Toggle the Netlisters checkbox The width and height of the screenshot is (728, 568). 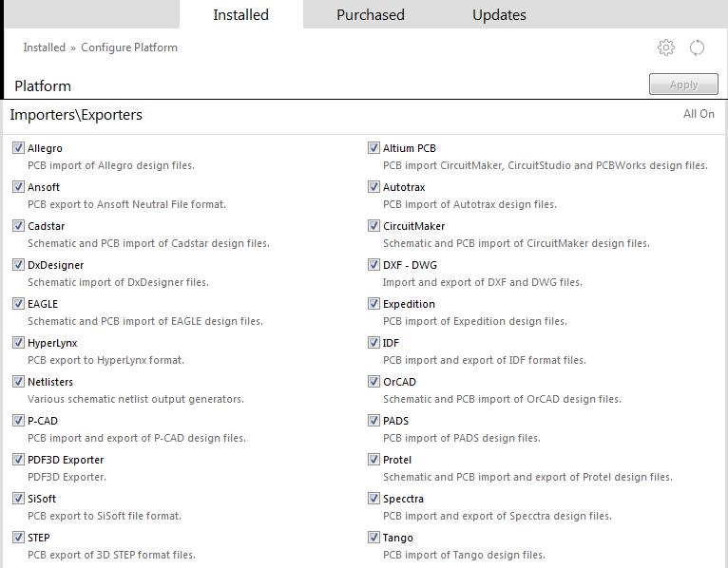tap(18, 382)
